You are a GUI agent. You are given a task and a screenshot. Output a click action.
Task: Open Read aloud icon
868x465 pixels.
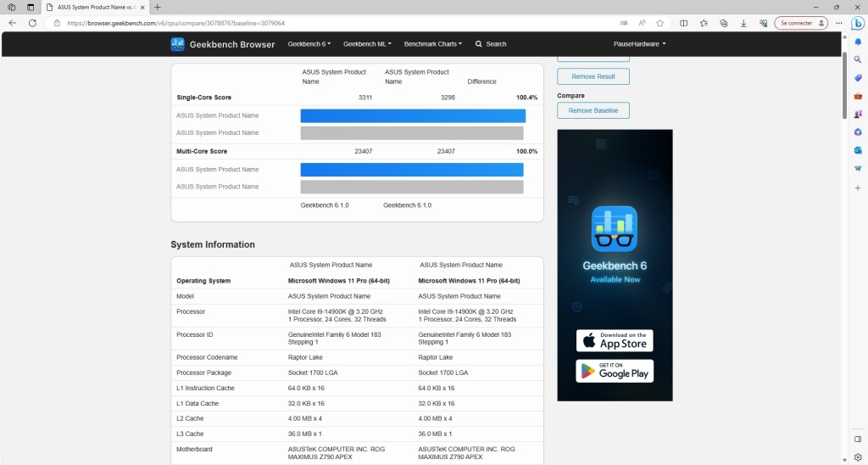pyautogui.click(x=643, y=23)
